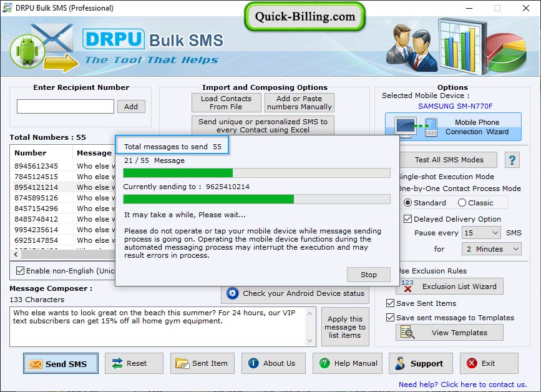The width and height of the screenshot is (541, 392).
Task: Click the Total messages to send 55 label
Action: click(x=172, y=147)
